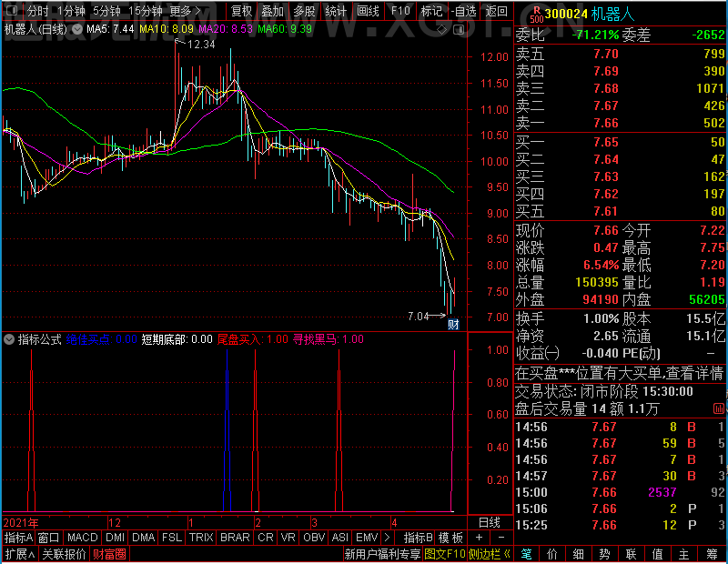Switch to the FSL indicator
Screen dimensions: 728x564
tap(172, 538)
